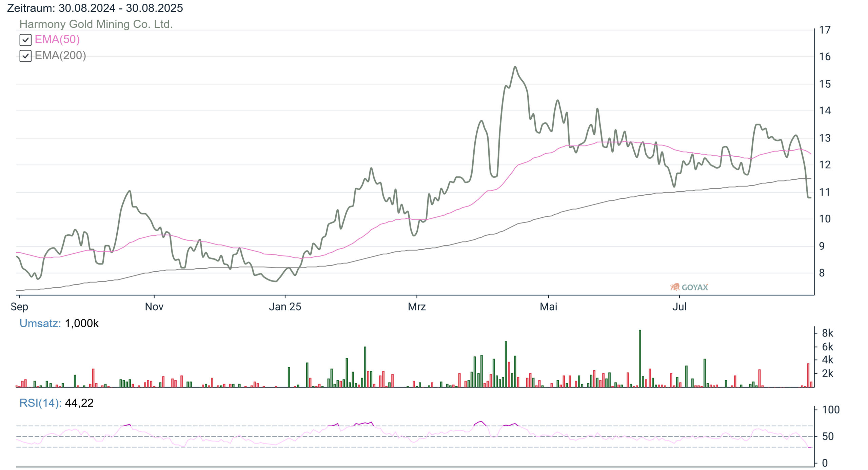
Task: Click the 9 price axis label
Action: click(822, 246)
